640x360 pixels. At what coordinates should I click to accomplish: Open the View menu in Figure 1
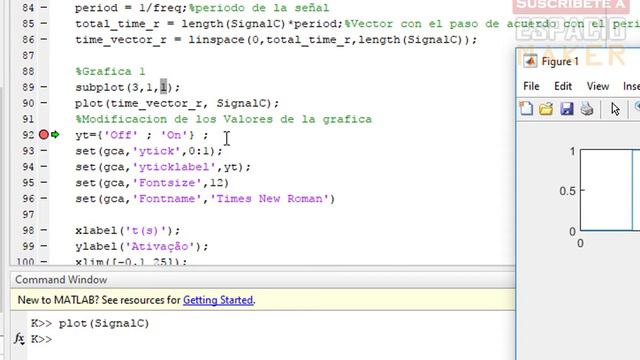pos(598,86)
